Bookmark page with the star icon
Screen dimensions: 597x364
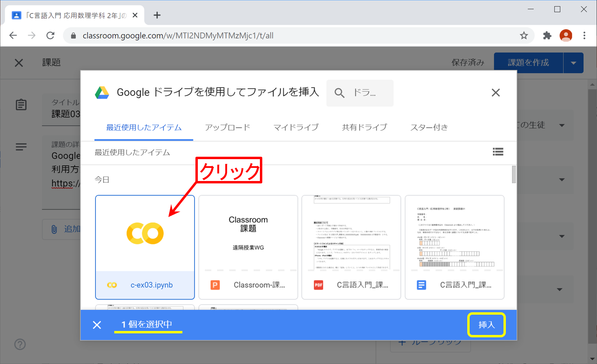(524, 35)
